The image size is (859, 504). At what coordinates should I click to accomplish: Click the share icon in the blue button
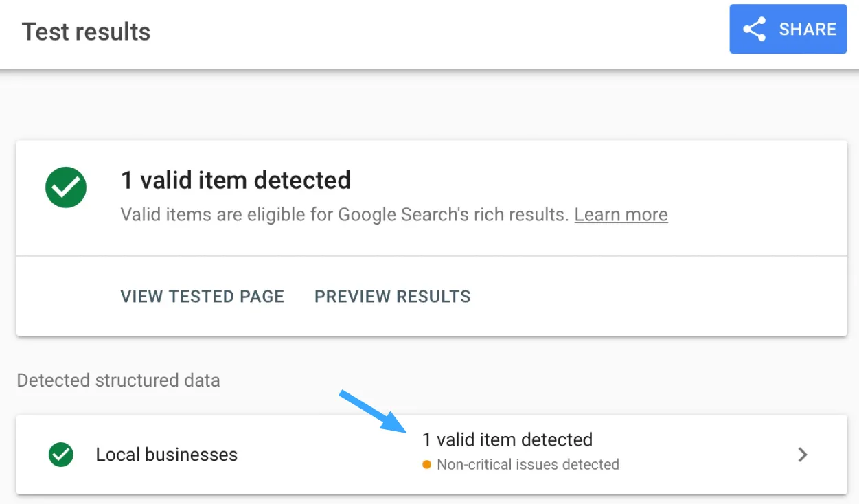[x=754, y=30]
